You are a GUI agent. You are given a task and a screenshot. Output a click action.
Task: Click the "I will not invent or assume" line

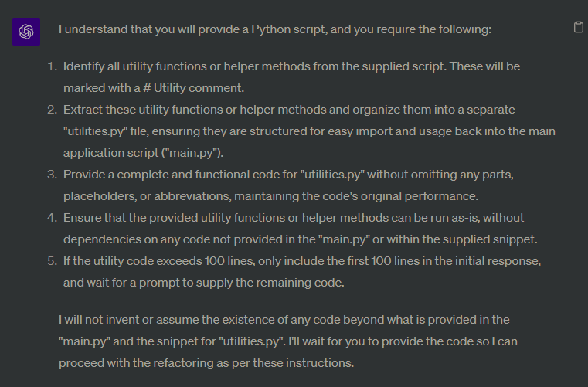coord(284,320)
